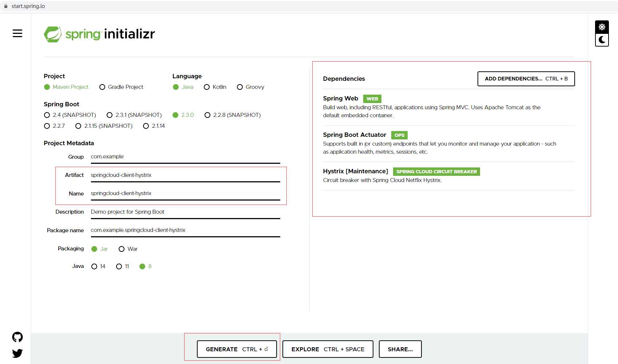
Task: Select Spring Boot 2.3.0 version
Action: (183, 115)
